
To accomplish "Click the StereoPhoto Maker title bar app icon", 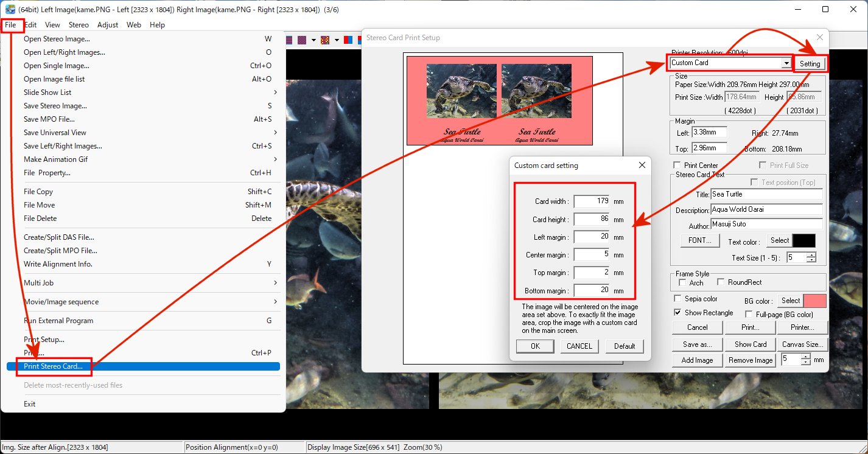I will click(x=10, y=9).
